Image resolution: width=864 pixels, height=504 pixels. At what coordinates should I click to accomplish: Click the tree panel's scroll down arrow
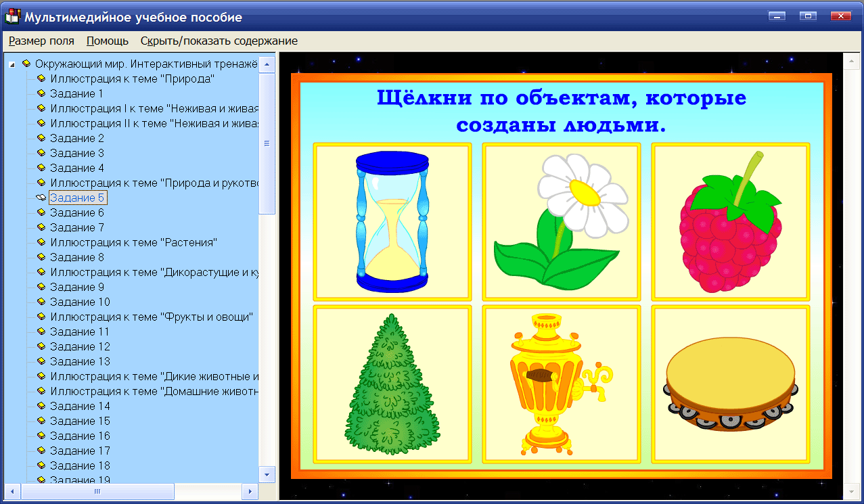coord(267,474)
